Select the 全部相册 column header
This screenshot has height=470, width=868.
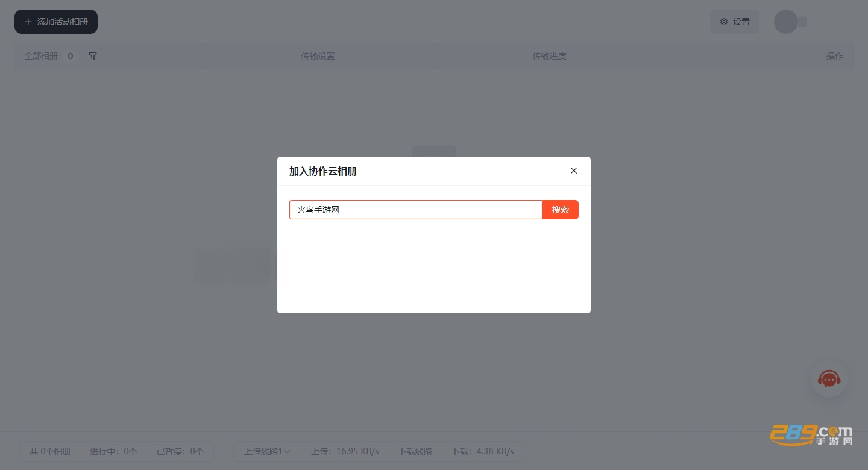(x=41, y=56)
